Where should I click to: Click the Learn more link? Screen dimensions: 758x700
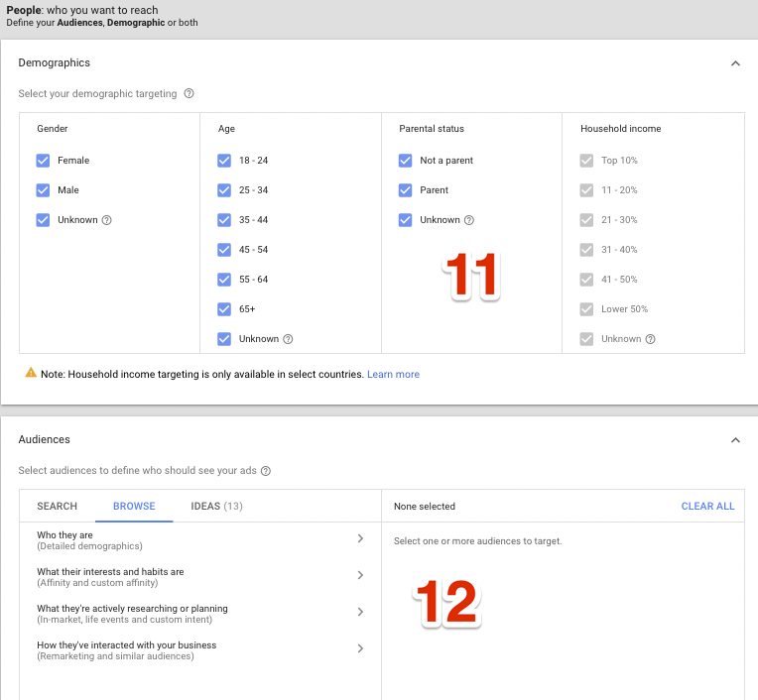393,375
